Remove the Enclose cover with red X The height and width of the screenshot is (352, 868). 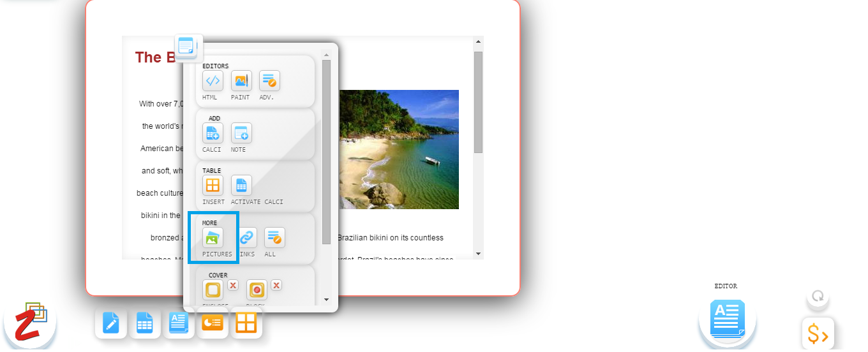pyautogui.click(x=233, y=285)
